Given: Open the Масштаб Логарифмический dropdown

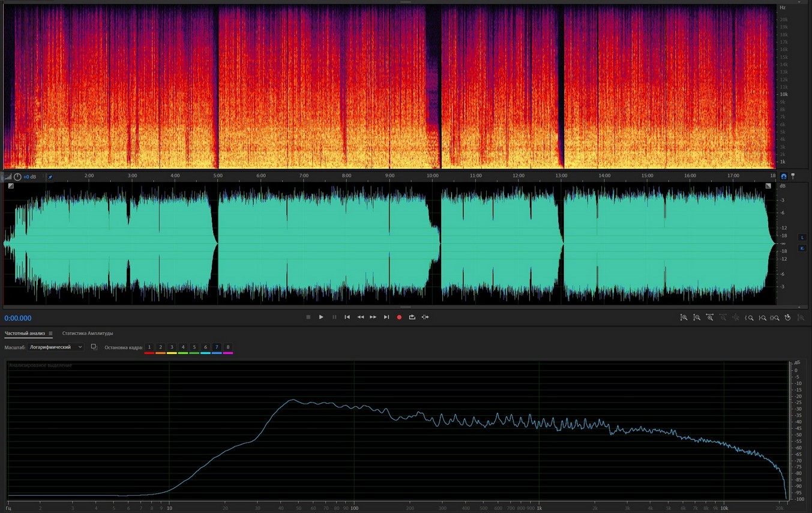Looking at the screenshot, I should [x=56, y=347].
